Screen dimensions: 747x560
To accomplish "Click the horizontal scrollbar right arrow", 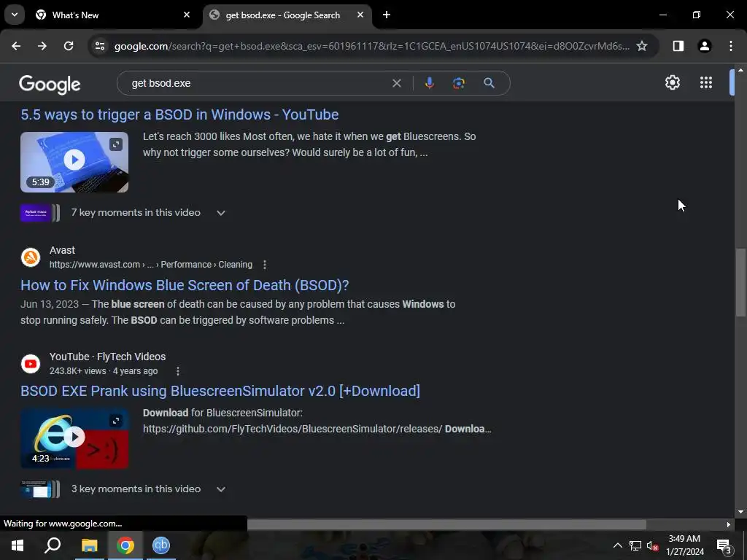I will tap(729, 524).
